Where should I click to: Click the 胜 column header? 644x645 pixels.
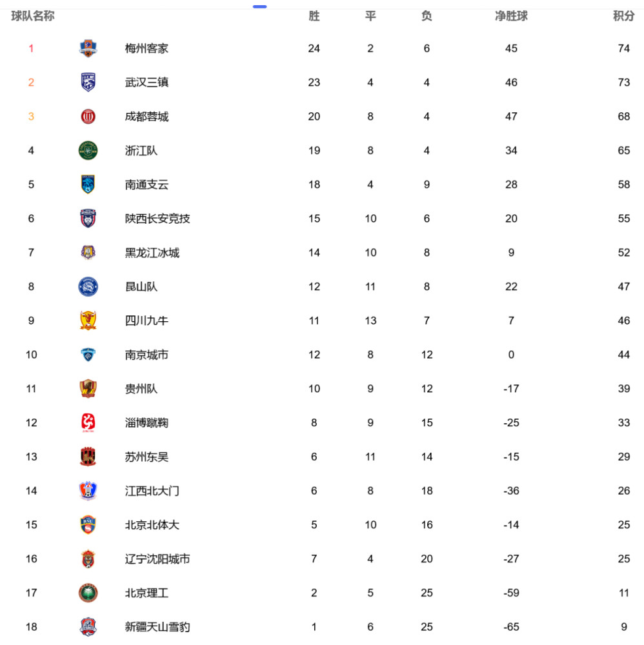314,16
